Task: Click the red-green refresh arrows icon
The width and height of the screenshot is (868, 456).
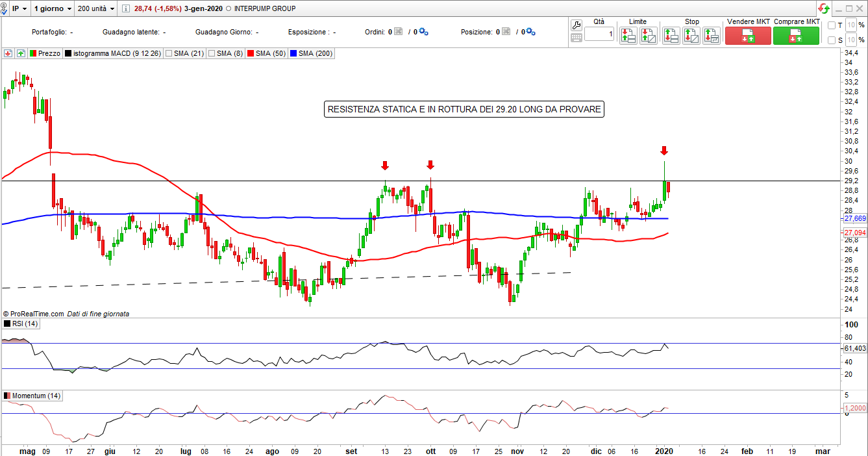Action: (x=824, y=8)
